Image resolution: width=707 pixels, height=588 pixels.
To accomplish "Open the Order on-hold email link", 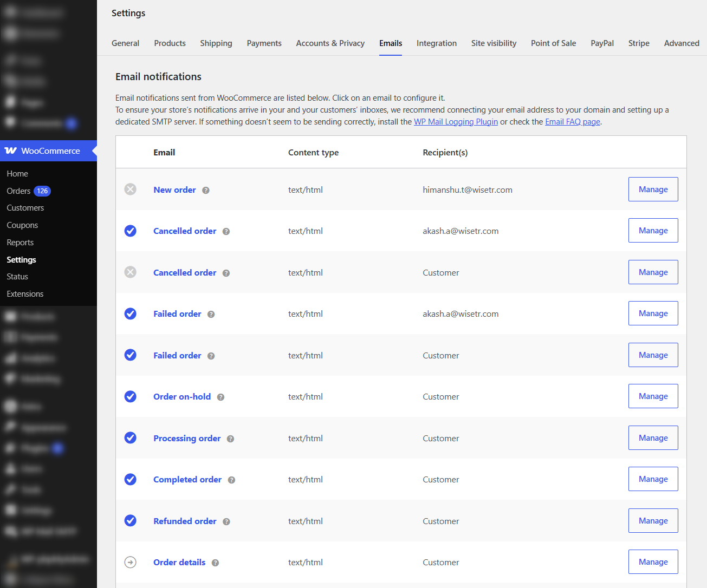I will click(182, 397).
